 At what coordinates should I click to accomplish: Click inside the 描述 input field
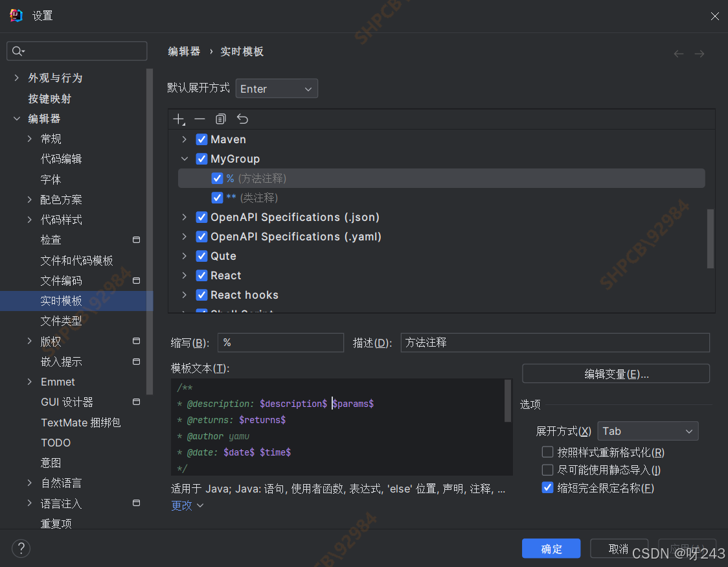pos(555,342)
